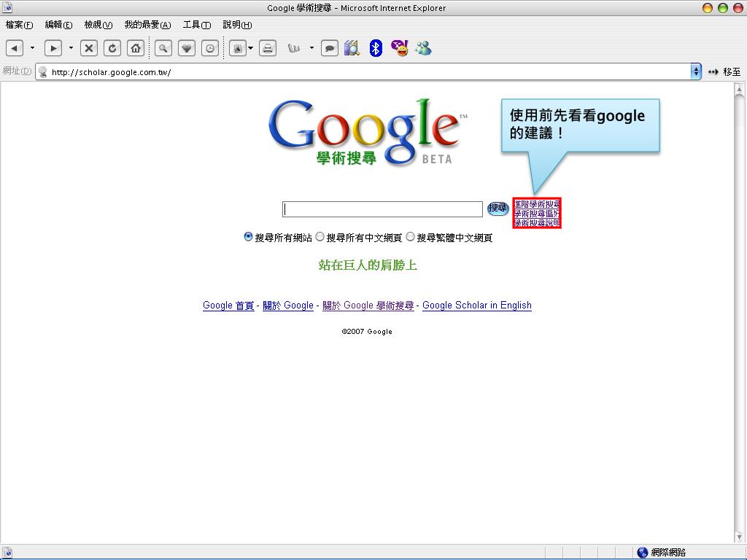This screenshot has height=560, width=747.
Task: Click the Mail toolbar icon
Action: click(x=237, y=48)
